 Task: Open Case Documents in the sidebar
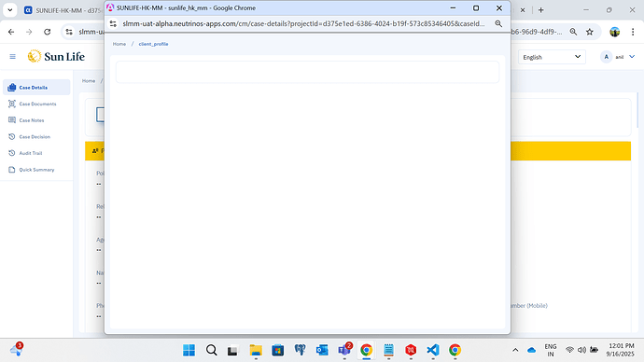(x=36, y=104)
